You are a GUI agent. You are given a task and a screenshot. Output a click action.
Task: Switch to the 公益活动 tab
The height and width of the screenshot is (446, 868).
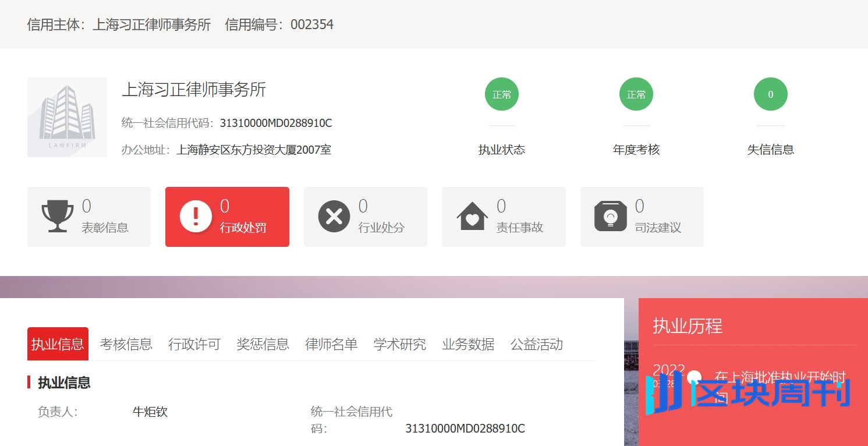coord(537,344)
